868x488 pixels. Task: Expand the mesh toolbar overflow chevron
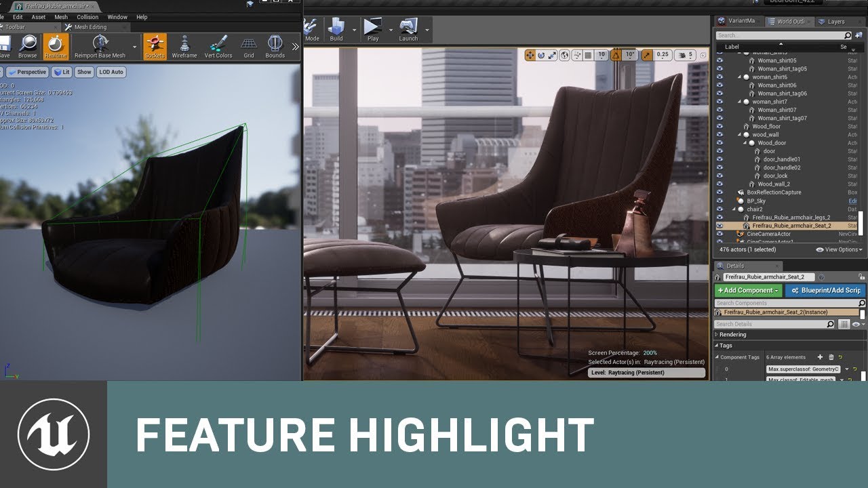[x=295, y=47]
